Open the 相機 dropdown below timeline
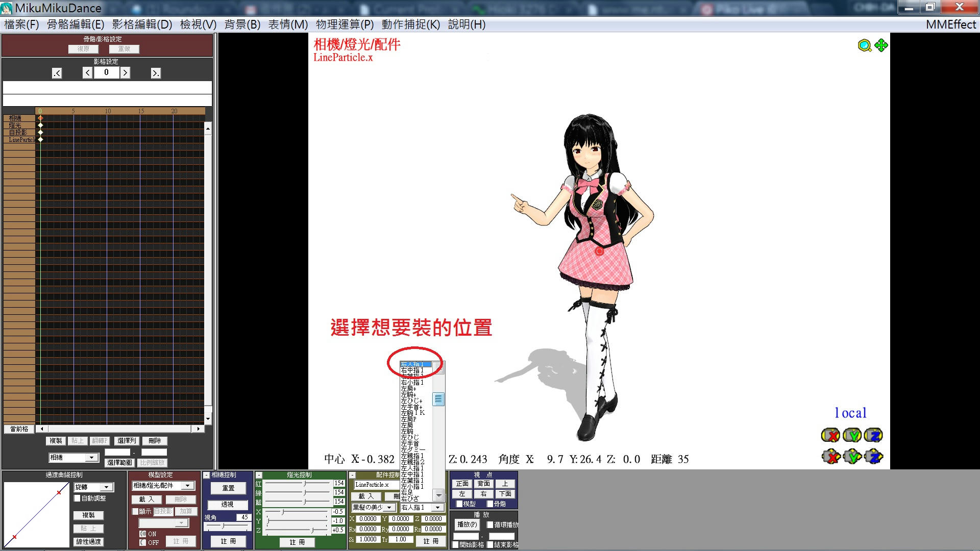980x551 pixels. click(x=73, y=458)
